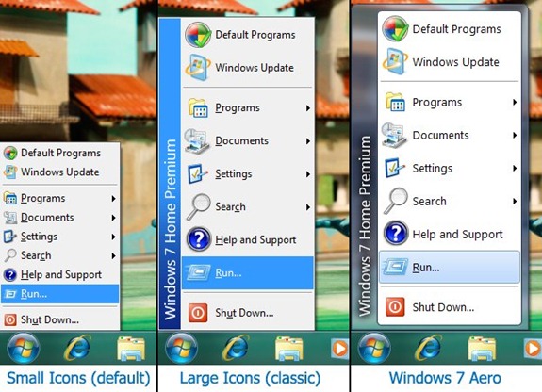Click Start orb under Aero menu
The width and height of the screenshot is (542, 392).
(x=373, y=348)
